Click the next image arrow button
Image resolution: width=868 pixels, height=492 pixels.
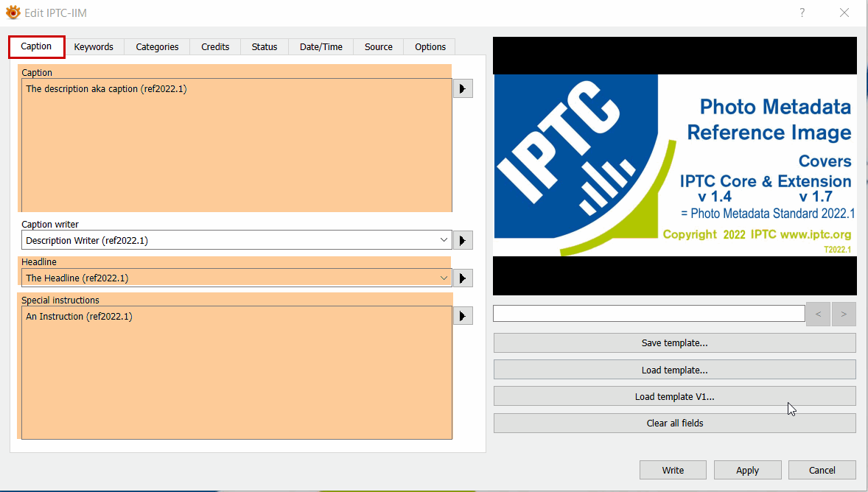click(x=844, y=314)
